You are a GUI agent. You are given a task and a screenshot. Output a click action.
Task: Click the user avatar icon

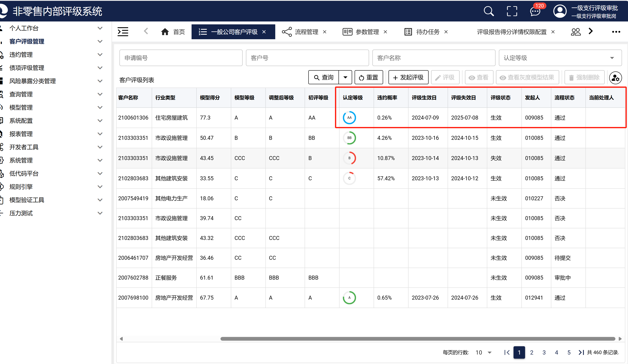[560, 11]
